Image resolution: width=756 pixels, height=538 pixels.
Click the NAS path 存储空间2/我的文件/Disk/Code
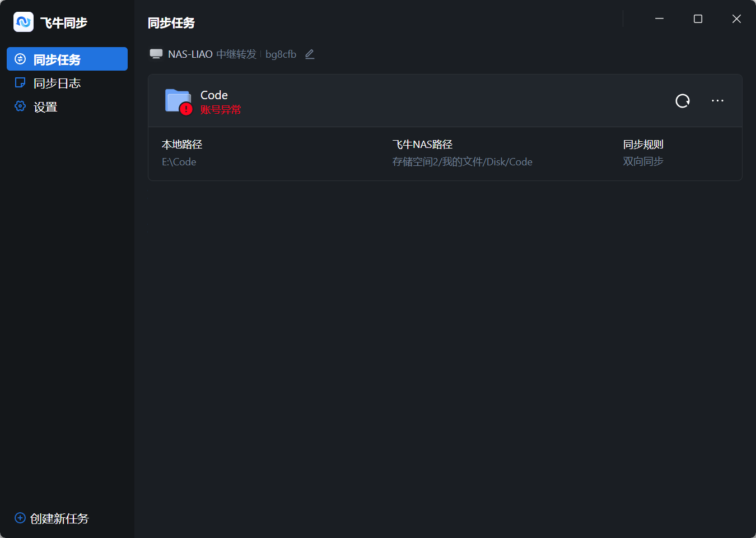coord(463,162)
